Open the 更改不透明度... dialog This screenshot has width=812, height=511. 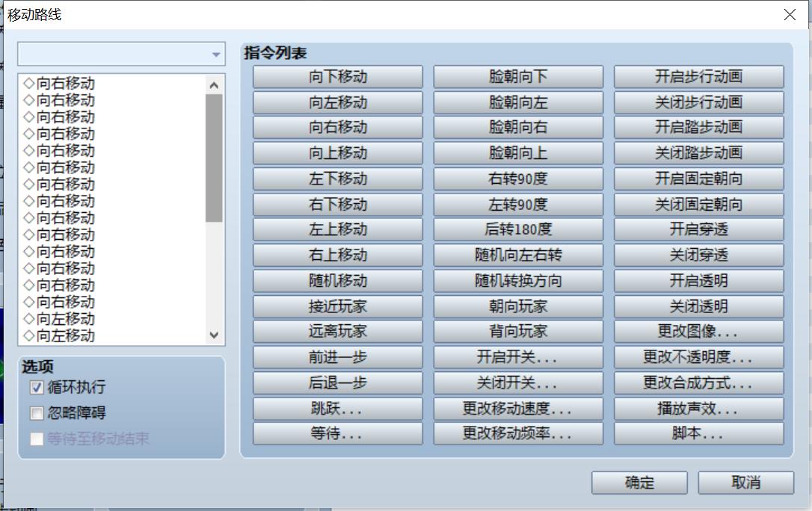[x=698, y=357]
